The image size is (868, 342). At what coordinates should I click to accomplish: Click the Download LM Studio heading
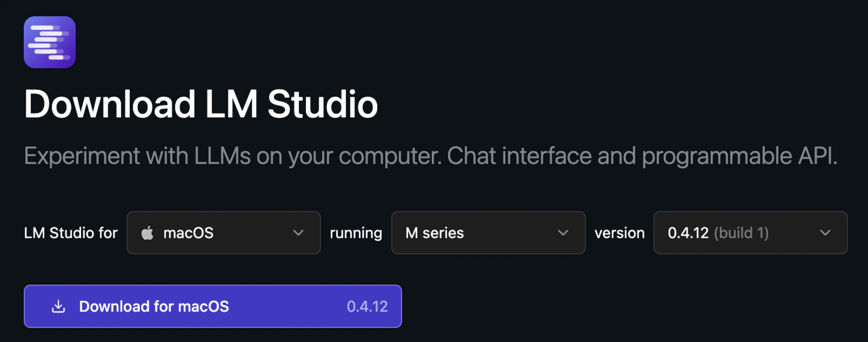click(x=201, y=104)
